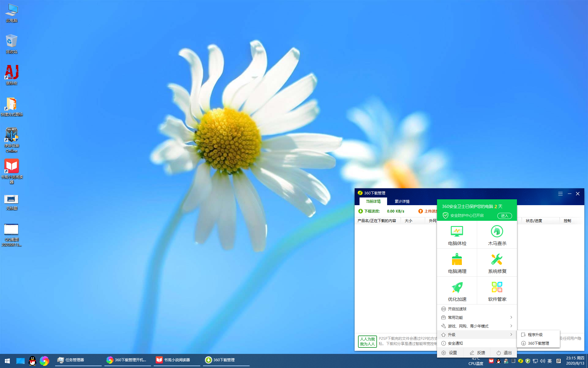Image resolution: width=588 pixels, height=368 pixels.
Task: Click blue desktop icon beside Start
Action: 21,361
